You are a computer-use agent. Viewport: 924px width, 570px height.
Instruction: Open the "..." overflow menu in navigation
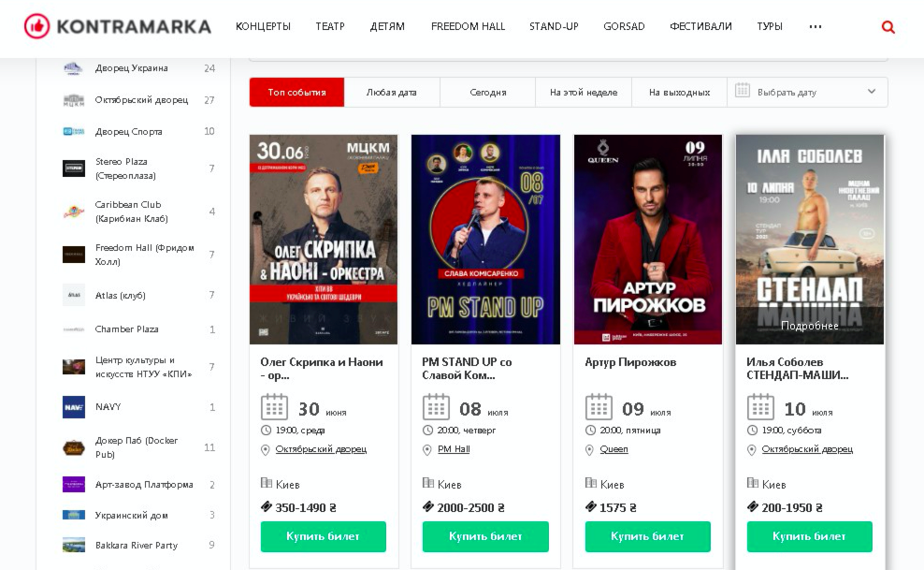pyautogui.click(x=815, y=27)
